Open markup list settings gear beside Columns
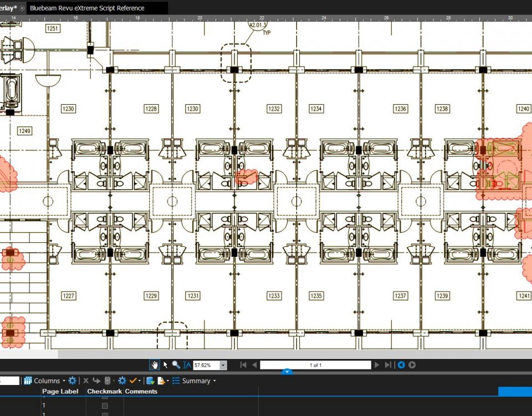The width and height of the screenshot is (532, 416). click(x=72, y=381)
